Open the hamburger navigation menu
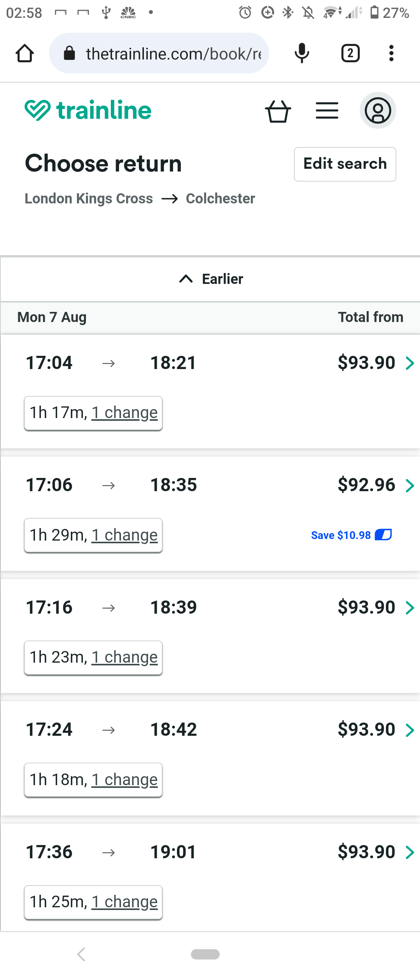This screenshot has width=420, height=980. pos(327,111)
